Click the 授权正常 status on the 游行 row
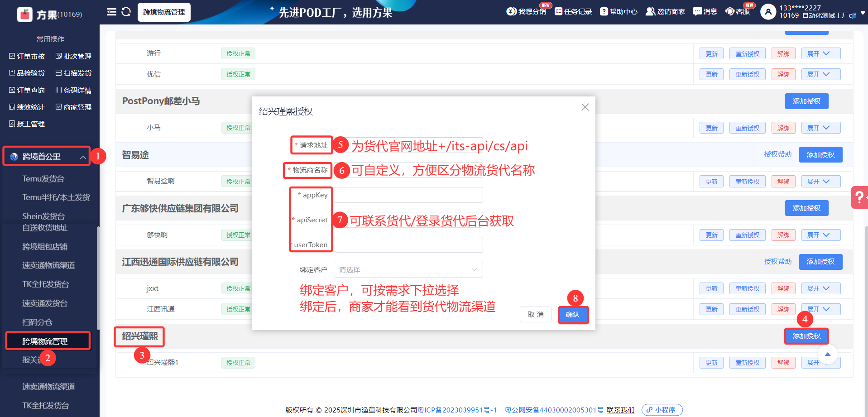 (238, 53)
